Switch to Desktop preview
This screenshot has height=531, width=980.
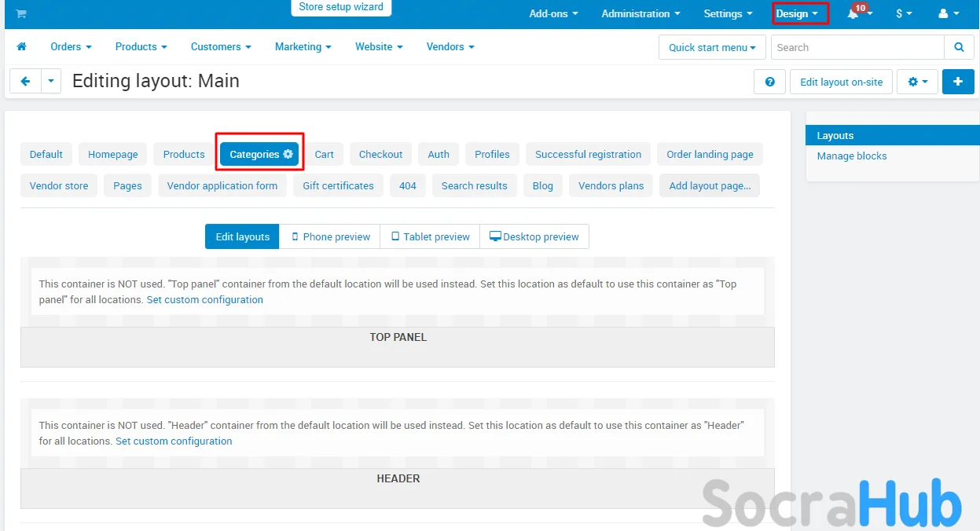[x=534, y=236]
